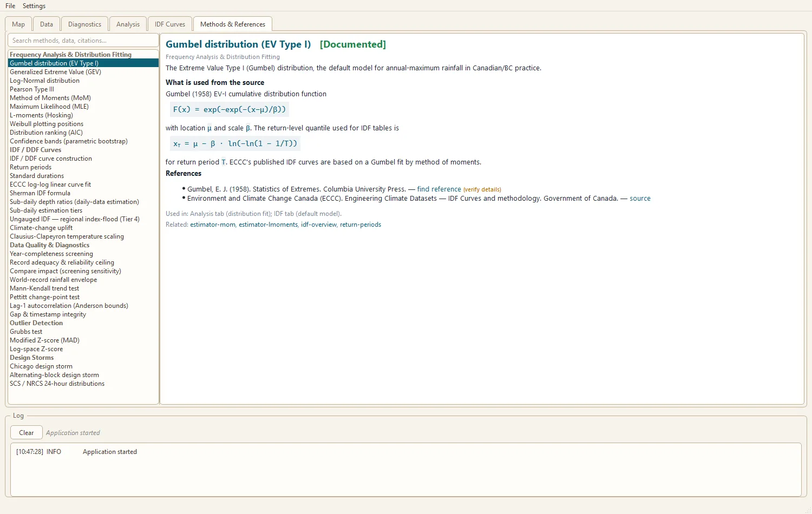Select Ungauged IDF regional index-flood entry
The image size is (812, 514).
pyautogui.click(x=83, y=219)
